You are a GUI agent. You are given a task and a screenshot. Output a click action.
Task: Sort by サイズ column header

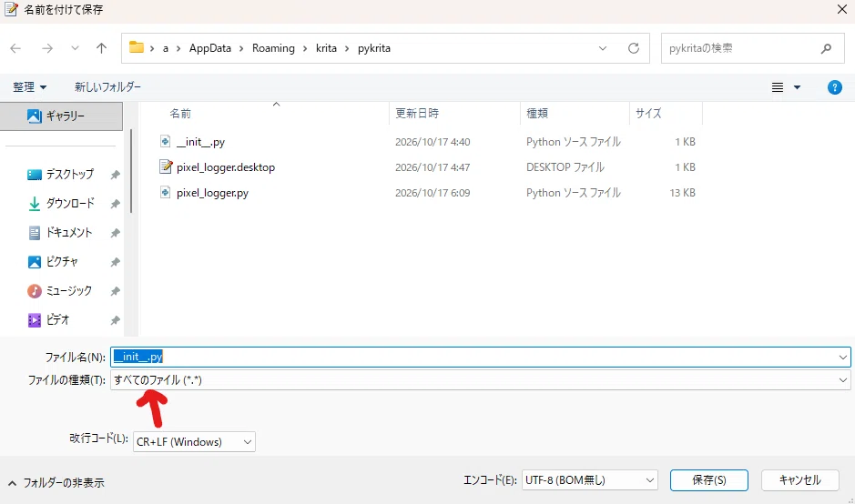pos(648,114)
